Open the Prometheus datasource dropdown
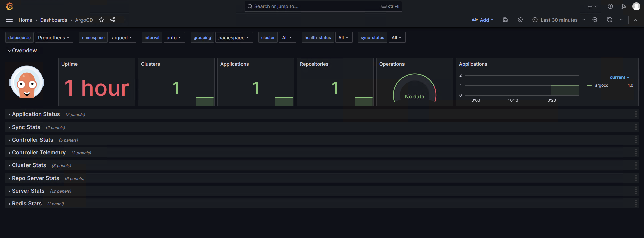 [54, 38]
